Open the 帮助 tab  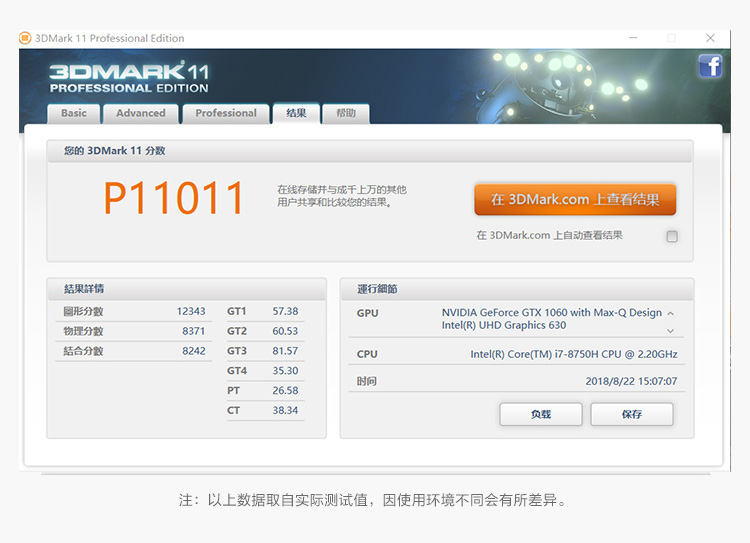(x=346, y=113)
